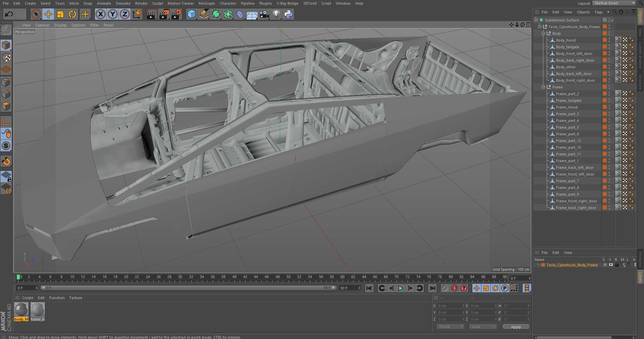Toggle layer solo dot for Tesla_Cybertruck_Body_Frame
Viewport: 644px width, 339px height.
(x=605, y=265)
